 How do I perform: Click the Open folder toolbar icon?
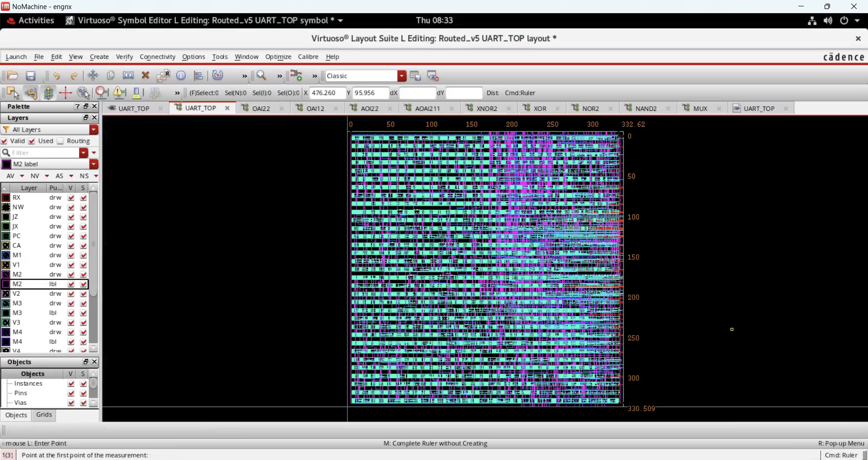coord(13,76)
